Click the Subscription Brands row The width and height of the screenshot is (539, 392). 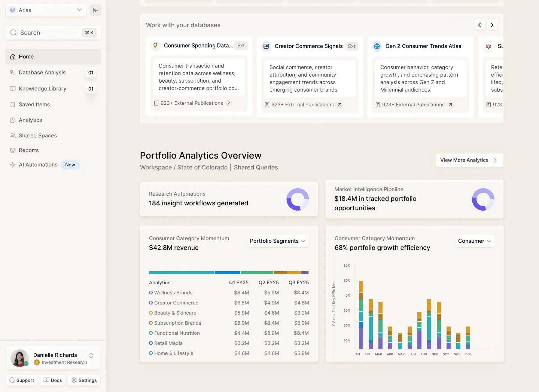click(229, 323)
